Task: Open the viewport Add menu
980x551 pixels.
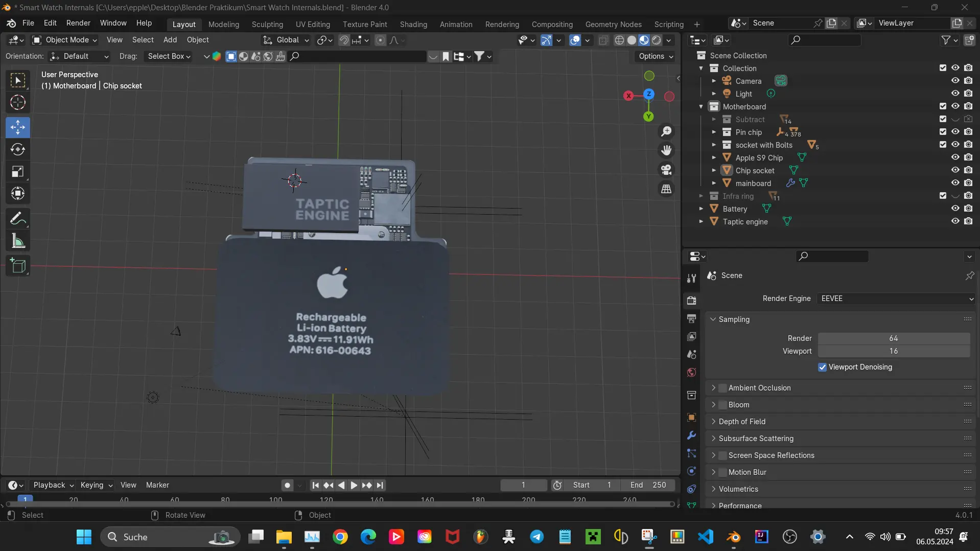Action: pyautogui.click(x=170, y=40)
